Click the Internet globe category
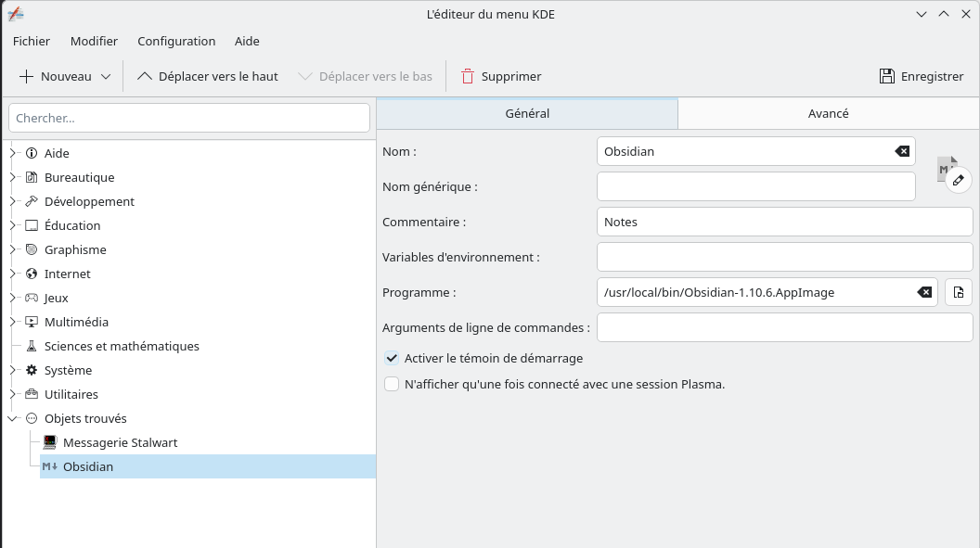This screenshot has height=548, width=980. 32,274
